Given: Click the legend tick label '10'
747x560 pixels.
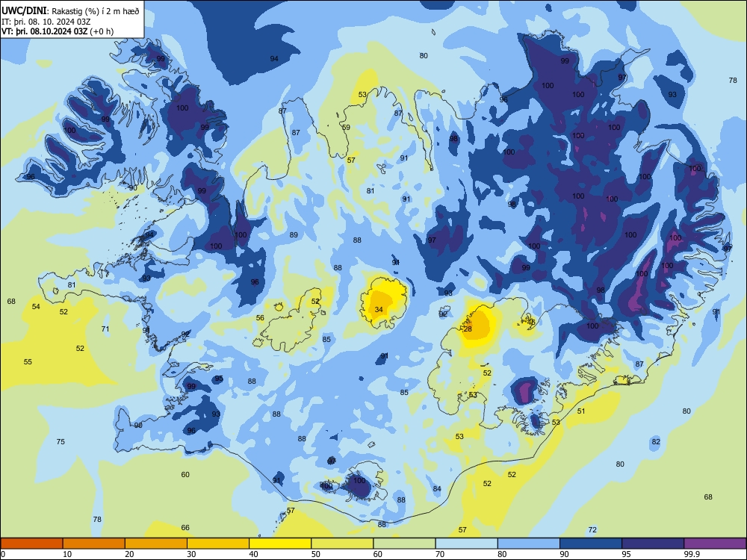Looking at the screenshot, I should (x=67, y=554).
